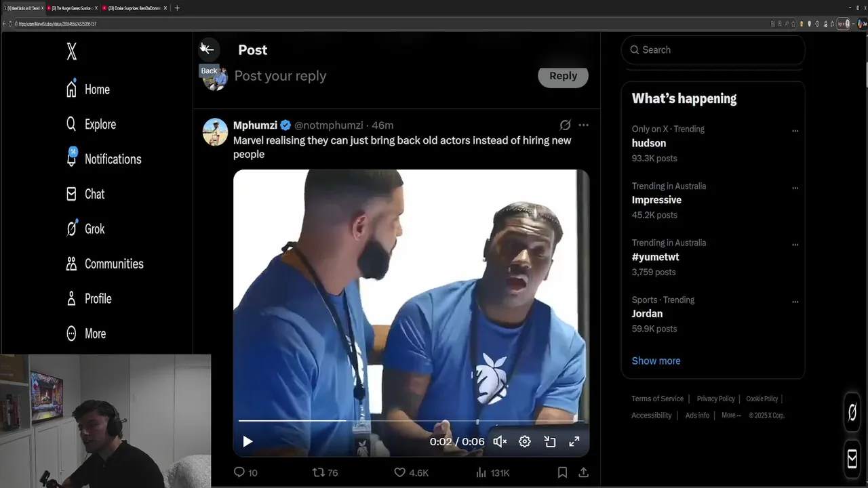Open Home from the left sidebar
Screen dimensions: 868x488
coord(87,89)
